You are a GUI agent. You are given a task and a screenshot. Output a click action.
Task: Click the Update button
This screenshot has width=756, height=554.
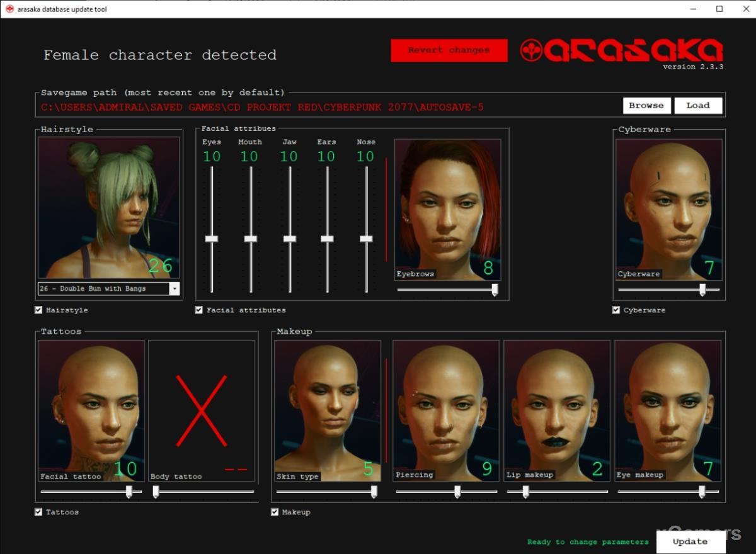pos(690,541)
